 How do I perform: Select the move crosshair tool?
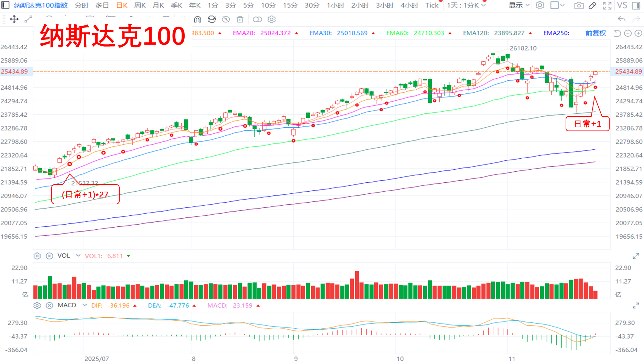point(14,19)
